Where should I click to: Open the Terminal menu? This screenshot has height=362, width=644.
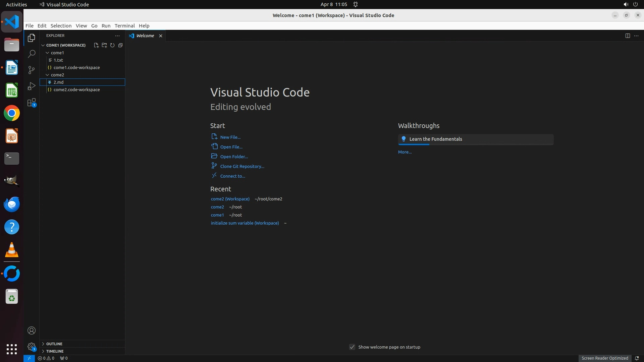pos(124,26)
